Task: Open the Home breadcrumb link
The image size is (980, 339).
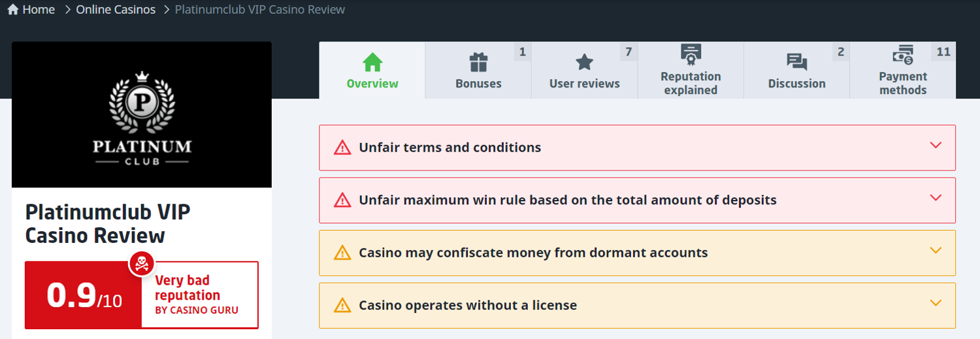Action: point(39,10)
